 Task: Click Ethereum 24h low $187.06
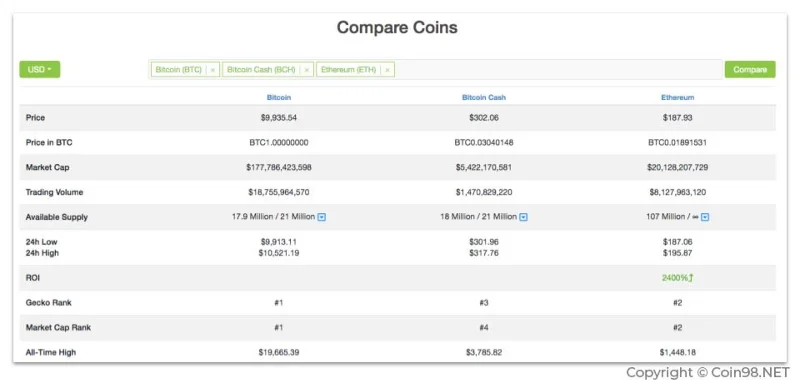(678, 242)
